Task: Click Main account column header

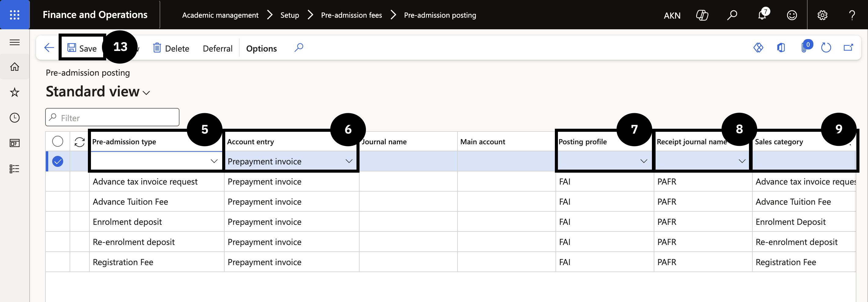Action: click(x=483, y=142)
